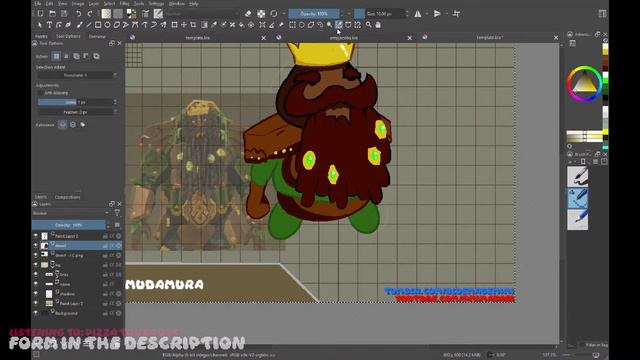Open the Settings menu
The width and height of the screenshot is (640, 360).
(x=156, y=3)
